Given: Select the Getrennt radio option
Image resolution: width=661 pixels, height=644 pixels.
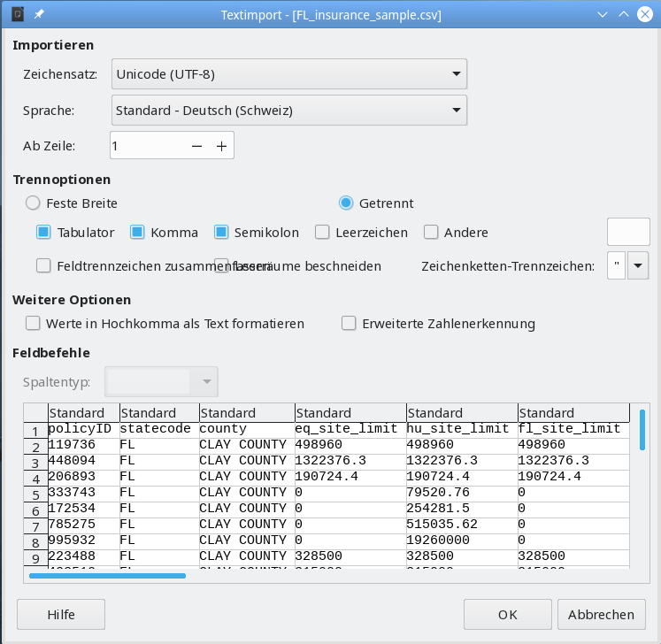Looking at the screenshot, I should point(348,203).
